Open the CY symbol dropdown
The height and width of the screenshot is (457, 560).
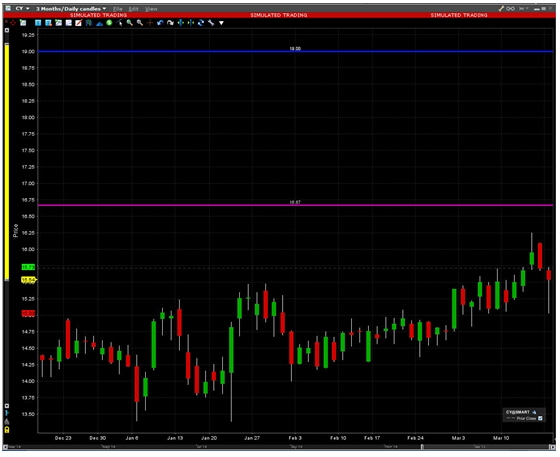coord(22,9)
